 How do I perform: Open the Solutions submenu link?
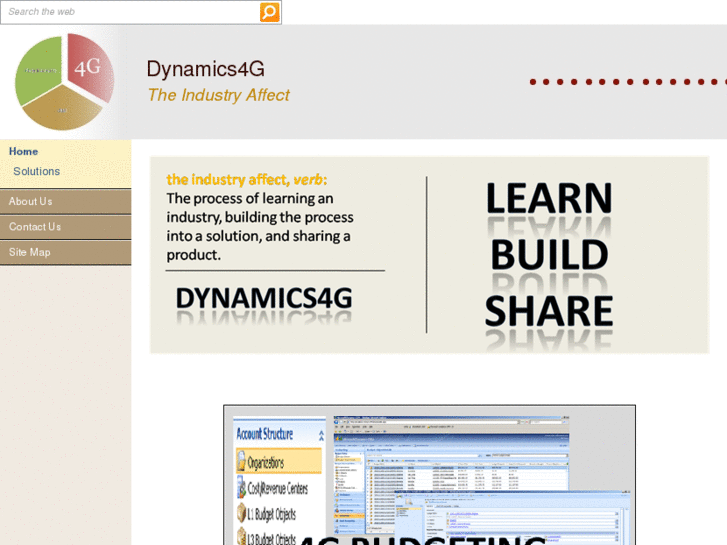(x=37, y=171)
